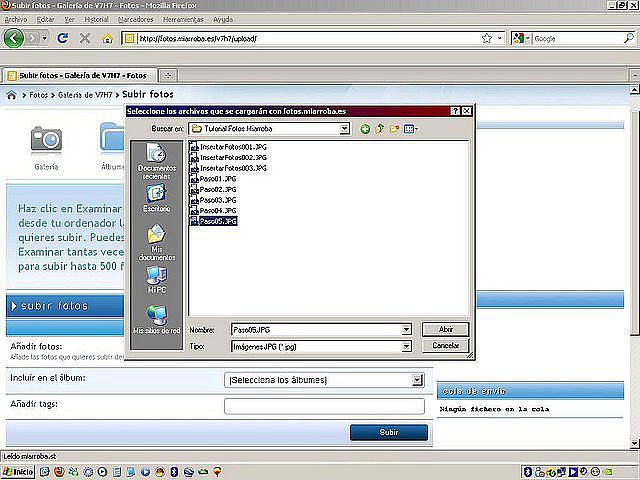This screenshot has width=640, height=480.
Task: Click the Firefox forward arrow button
Action: tap(33, 38)
